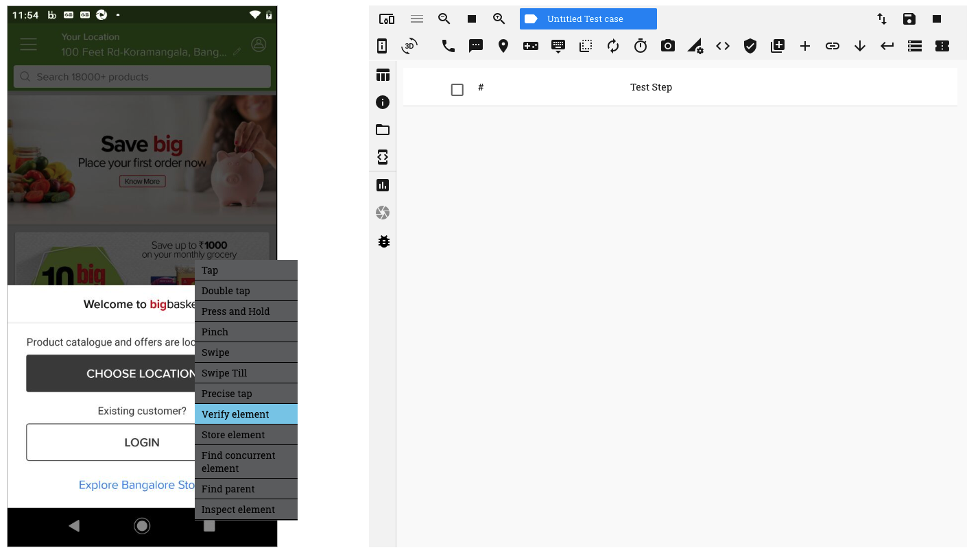Click the Know More button on banner
This screenshot has height=550, width=980.
(142, 181)
